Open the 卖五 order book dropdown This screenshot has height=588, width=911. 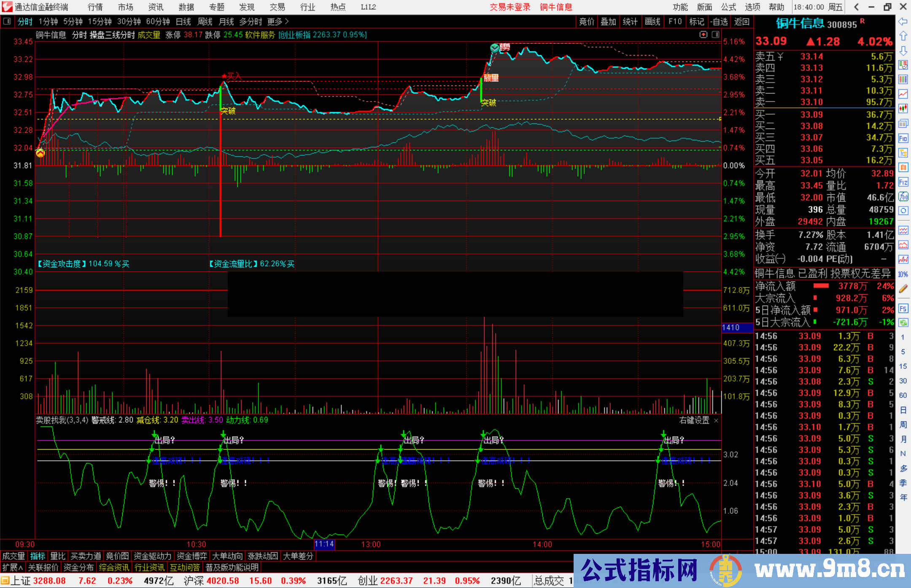click(x=780, y=56)
